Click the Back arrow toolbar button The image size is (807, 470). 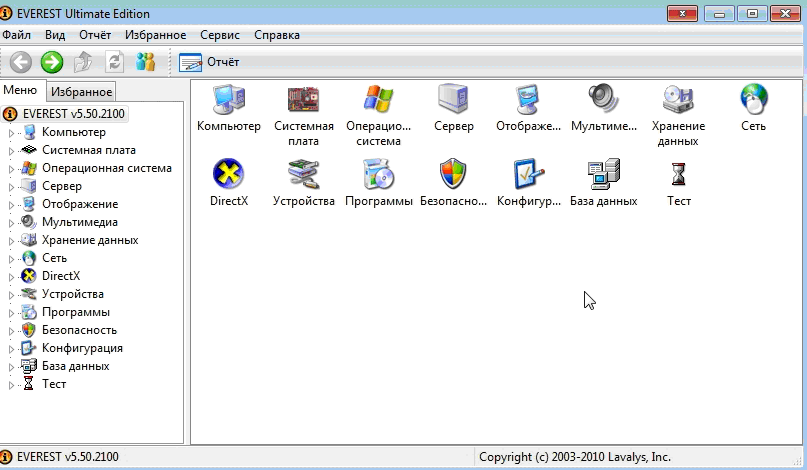[21, 62]
